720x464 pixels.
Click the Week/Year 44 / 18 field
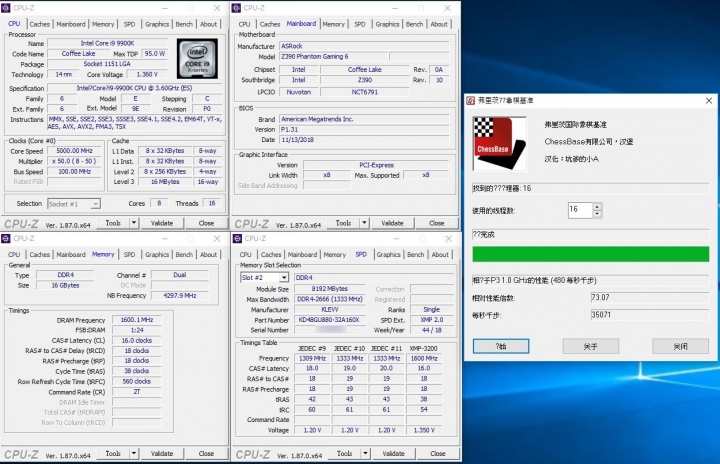point(432,330)
